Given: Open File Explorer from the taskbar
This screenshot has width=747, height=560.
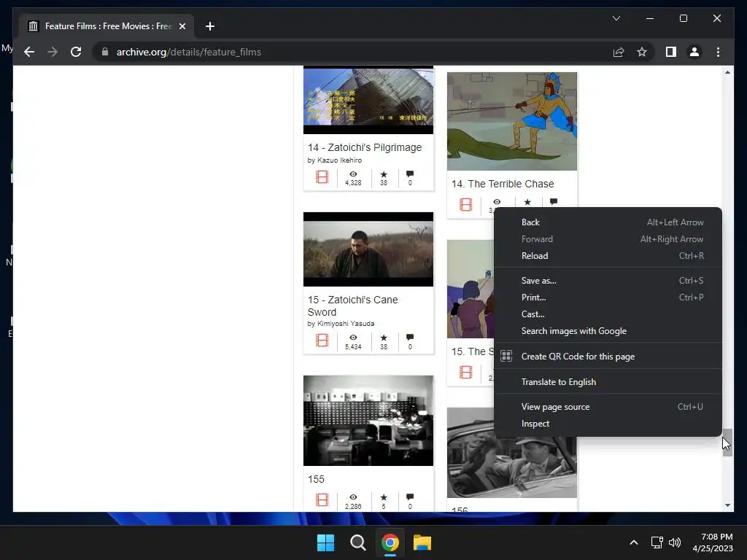Looking at the screenshot, I should coord(422,542).
